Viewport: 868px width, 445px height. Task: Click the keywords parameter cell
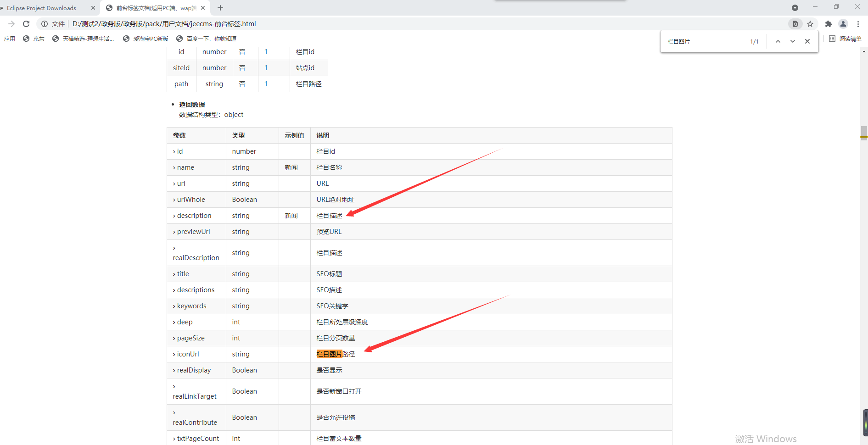tap(196, 306)
